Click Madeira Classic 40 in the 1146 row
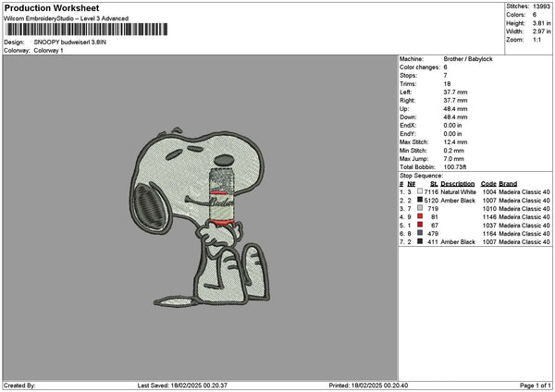The height and width of the screenshot is (392, 555). coord(524,217)
